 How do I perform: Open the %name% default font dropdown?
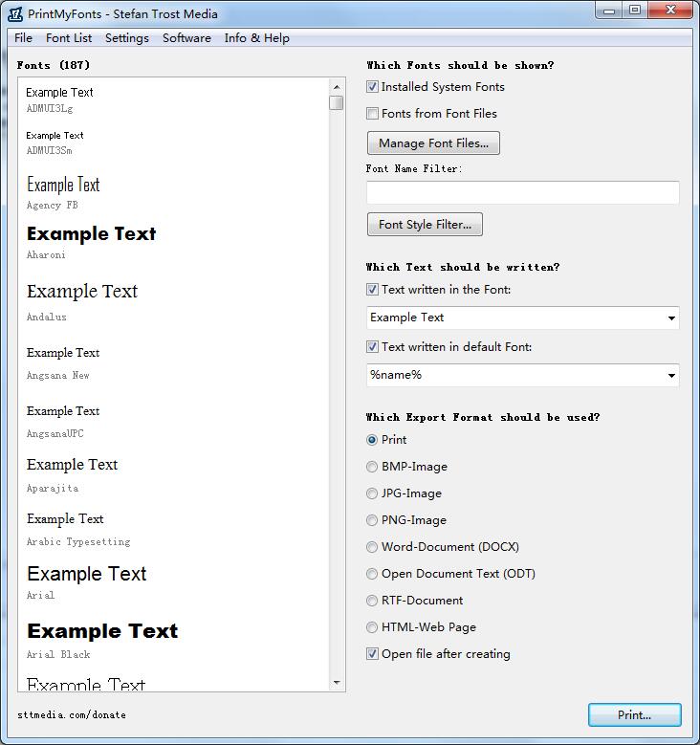coord(670,376)
